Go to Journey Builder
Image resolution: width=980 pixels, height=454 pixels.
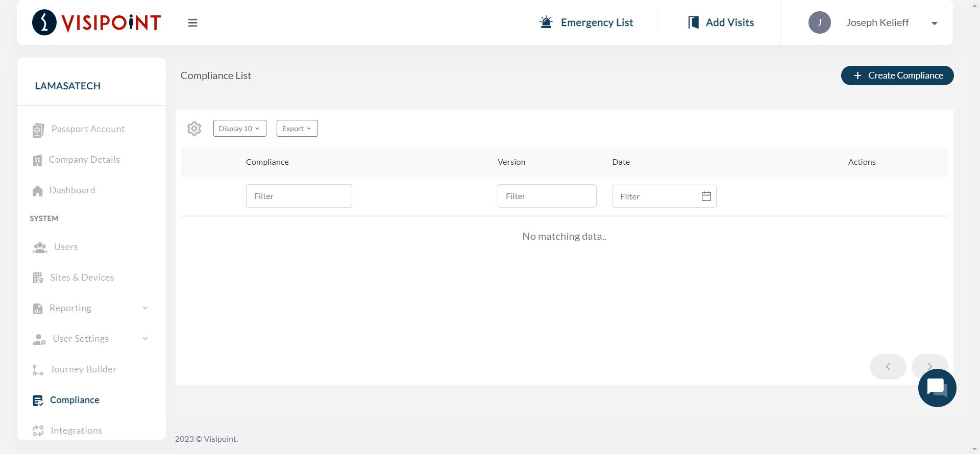click(x=83, y=369)
